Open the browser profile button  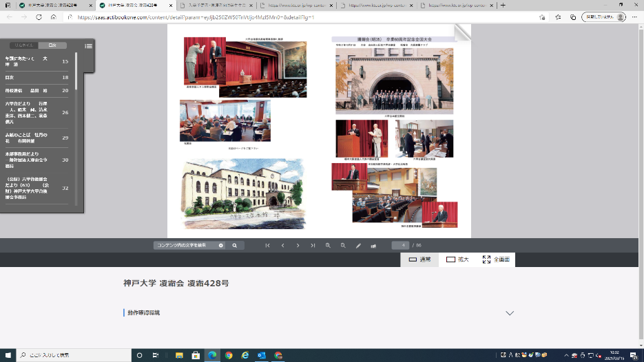pyautogui.click(x=604, y=17)
